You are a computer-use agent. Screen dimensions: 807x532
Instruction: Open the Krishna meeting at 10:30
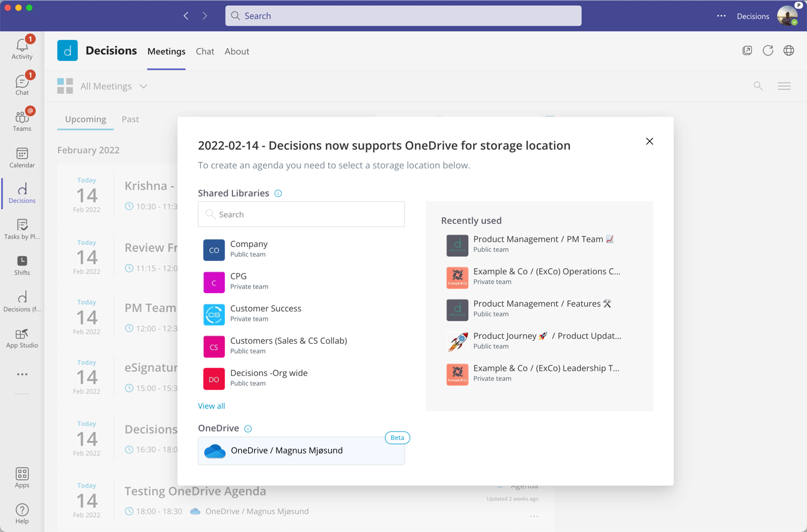tap(150, 187)
